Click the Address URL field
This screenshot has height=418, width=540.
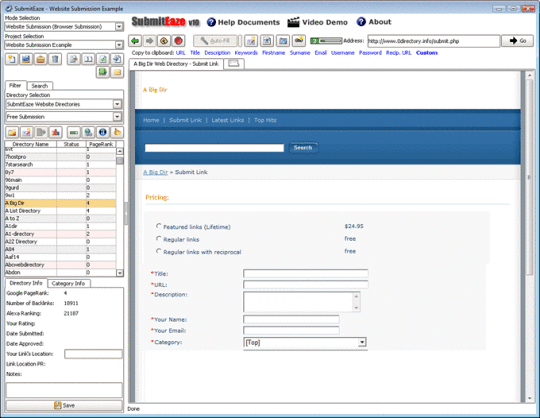coord(433,41)
